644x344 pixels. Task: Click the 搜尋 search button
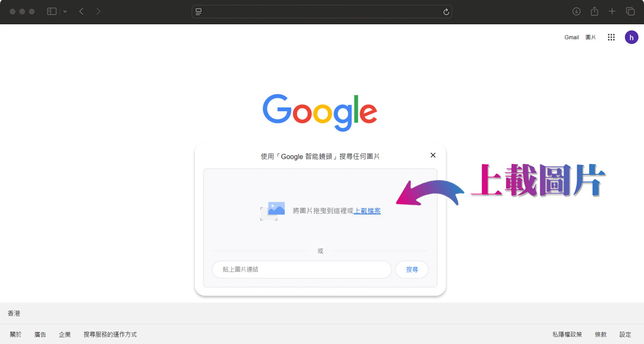point(412,269)
